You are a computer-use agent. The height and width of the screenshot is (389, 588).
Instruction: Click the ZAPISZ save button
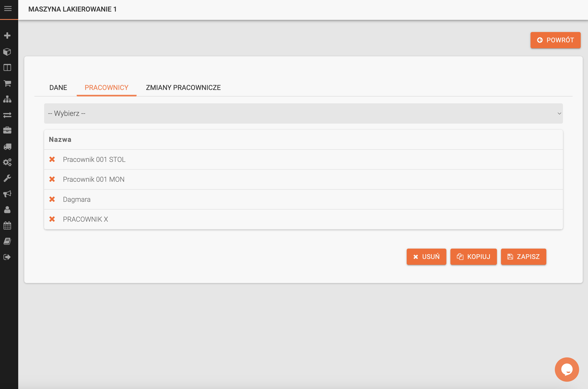click(523, 256)
